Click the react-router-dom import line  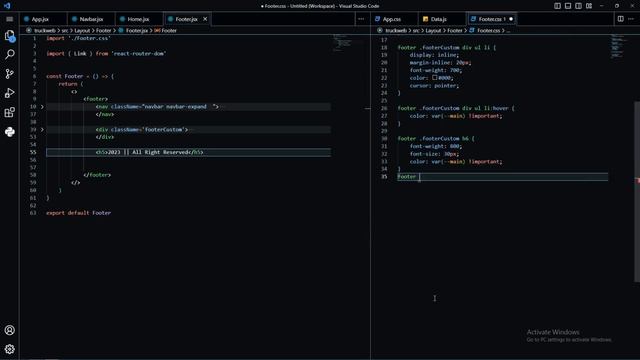click(106, 53)
